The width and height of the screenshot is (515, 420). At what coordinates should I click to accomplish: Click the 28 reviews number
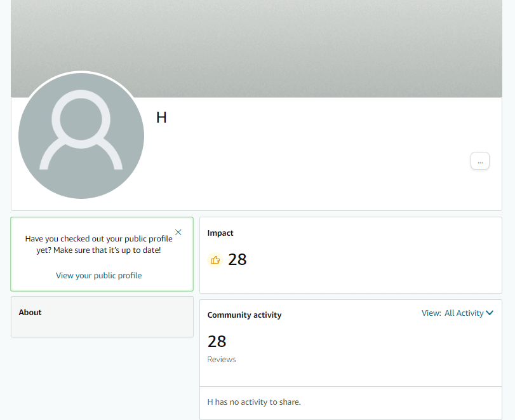click(x=217, y=341)
